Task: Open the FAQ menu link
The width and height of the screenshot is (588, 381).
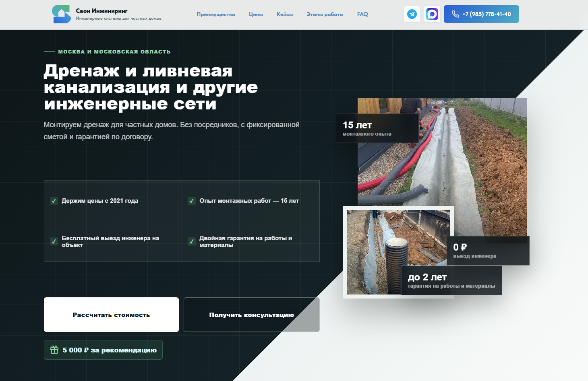Action: coord(362,14)
